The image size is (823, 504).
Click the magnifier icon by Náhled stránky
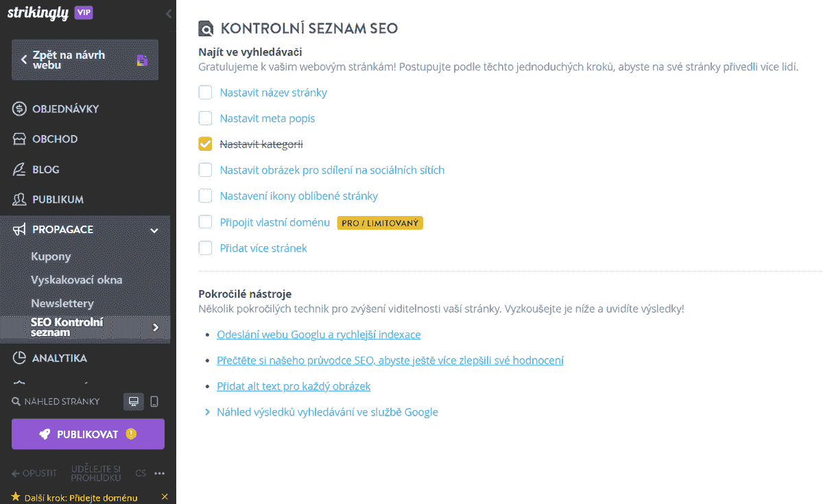coord(16,402)
